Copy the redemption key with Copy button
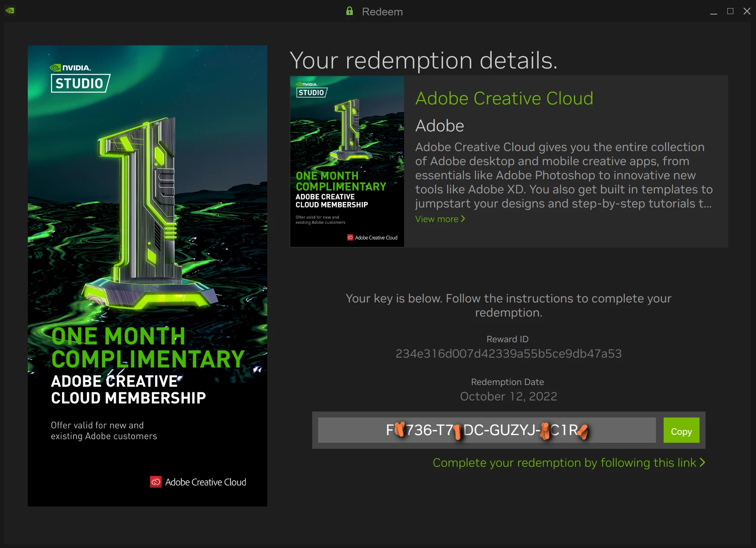Viewport: 756px width, 548px height. [681, 430]
